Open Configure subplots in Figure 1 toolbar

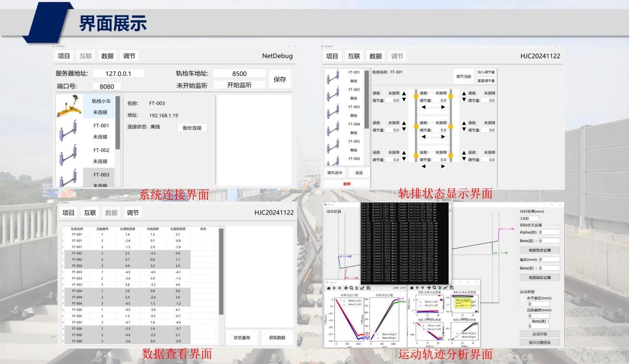tap(357, 288)
